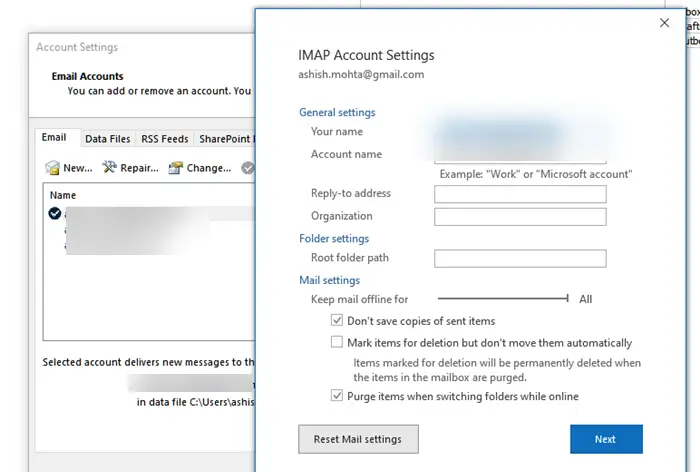Switch to the Data Files tab
700x472 pixels.
(108, 139)
